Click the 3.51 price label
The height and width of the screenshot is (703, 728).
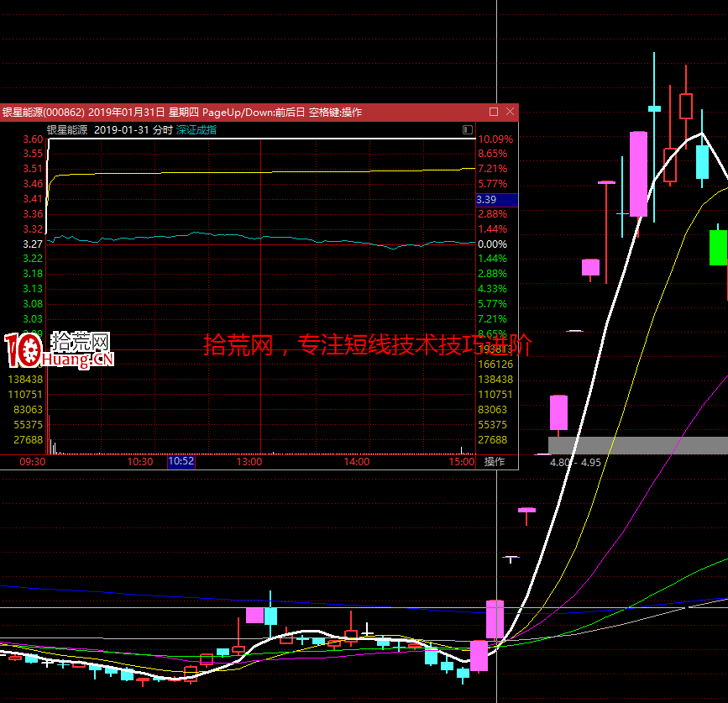coord(33,169)
